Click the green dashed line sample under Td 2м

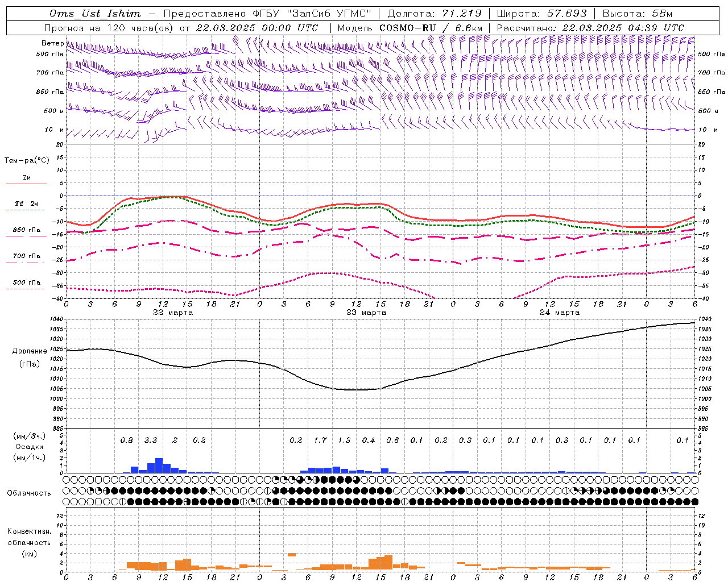pos(26,210)
